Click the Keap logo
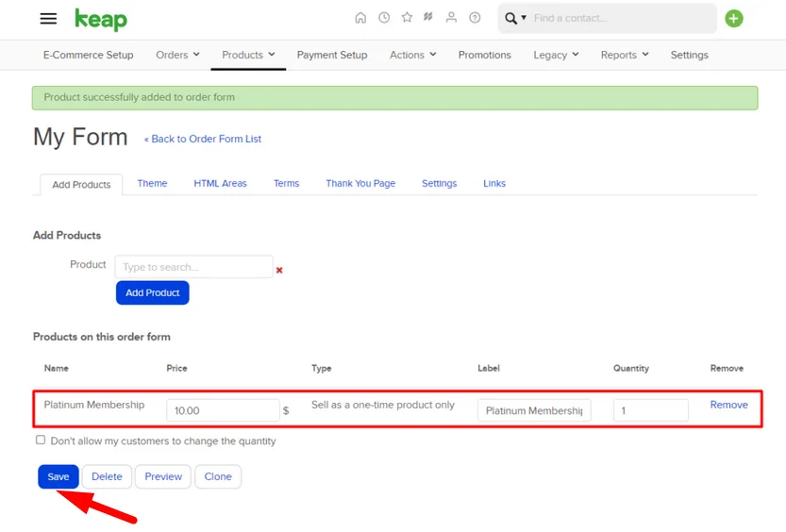The image size is (786, 532). coord(101,20)
